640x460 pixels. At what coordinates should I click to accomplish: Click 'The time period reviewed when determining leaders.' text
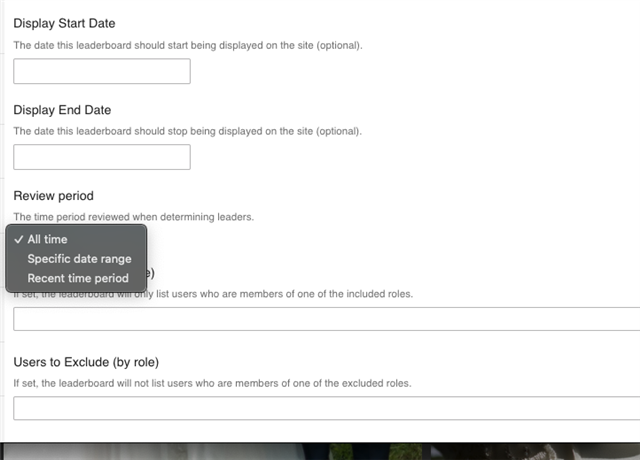pos(133,217)
